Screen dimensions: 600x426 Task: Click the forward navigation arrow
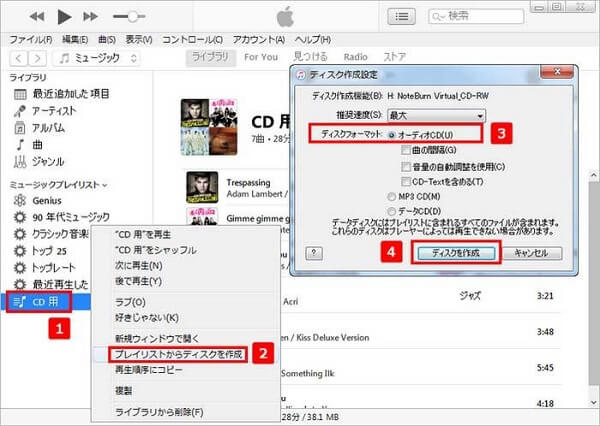(37, 58)
